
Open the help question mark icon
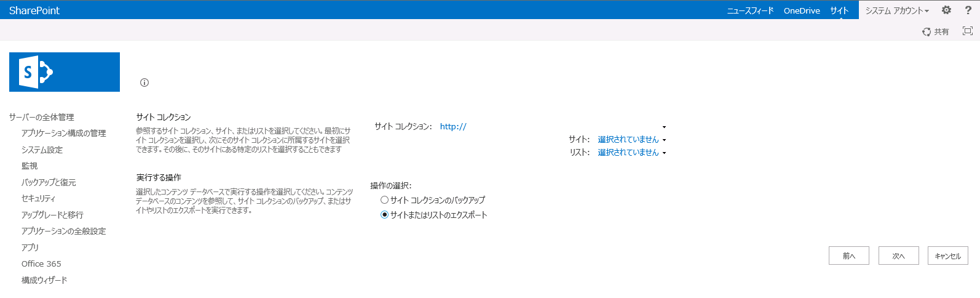[x=968, y=10]
